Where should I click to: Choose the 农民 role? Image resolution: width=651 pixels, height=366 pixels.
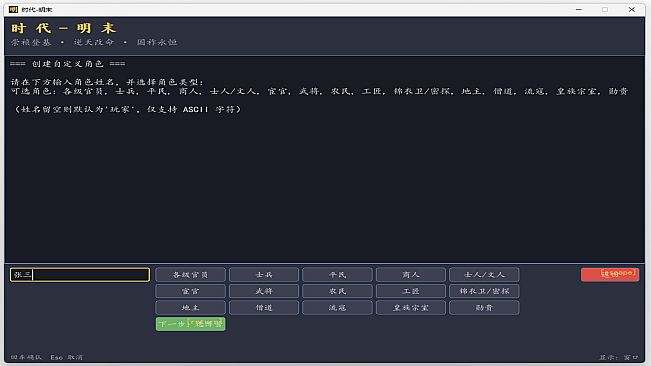click(x=337, y=291)
